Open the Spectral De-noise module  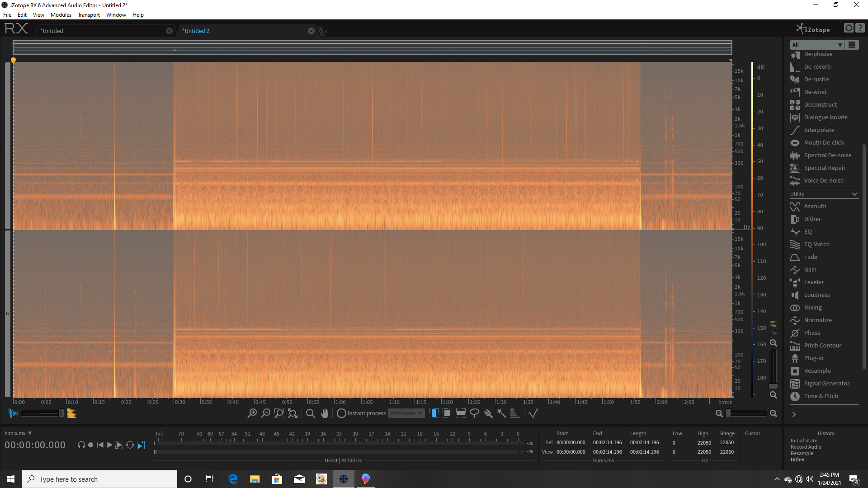[x=827, y=155]
